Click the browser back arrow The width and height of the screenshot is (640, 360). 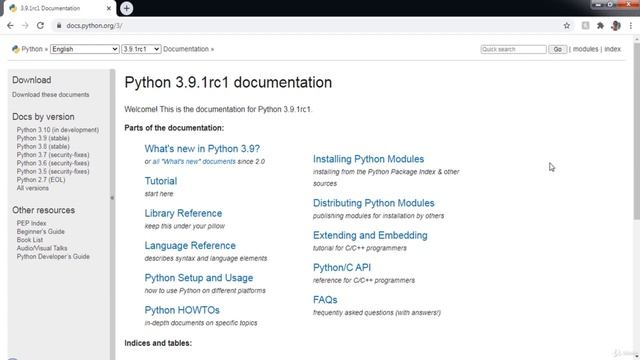pos(10,25)
